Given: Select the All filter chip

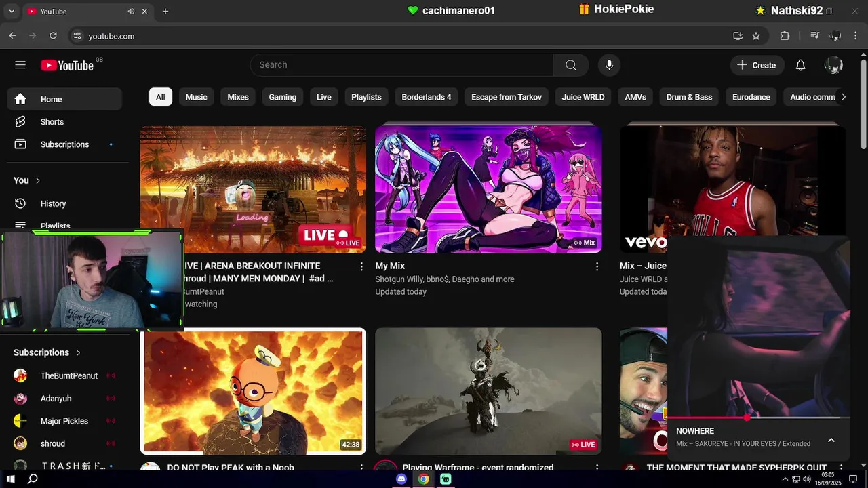Looking at the screenshot, I should (161, 97).
